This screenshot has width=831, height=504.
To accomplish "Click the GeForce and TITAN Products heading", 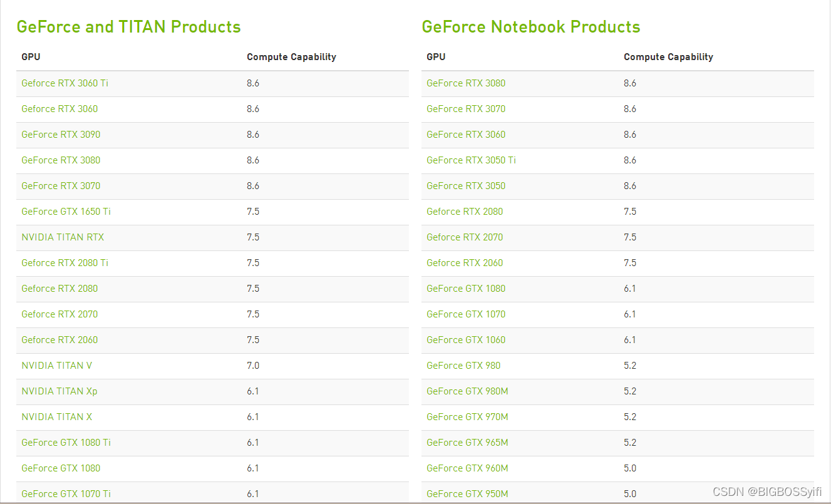I will pos(128,27).
